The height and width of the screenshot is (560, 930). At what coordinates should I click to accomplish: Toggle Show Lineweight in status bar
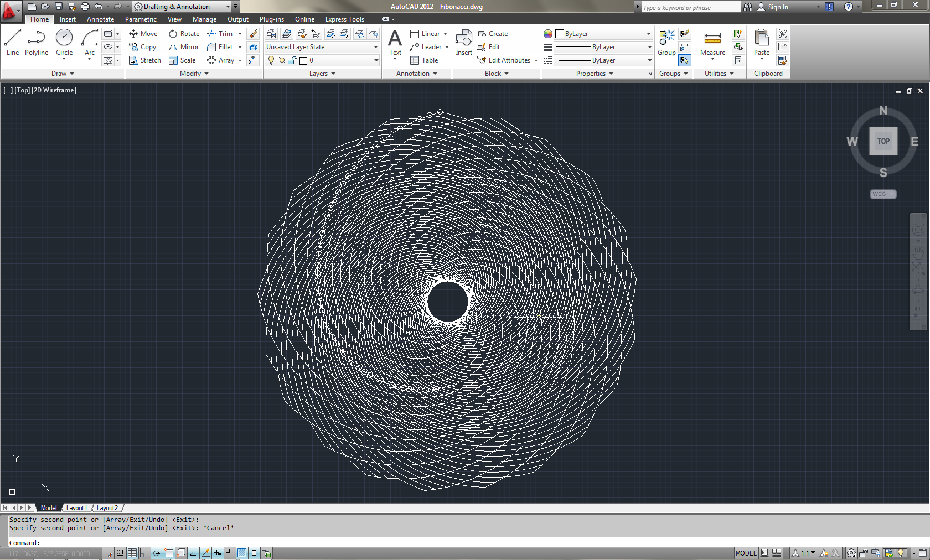(230, 553)
